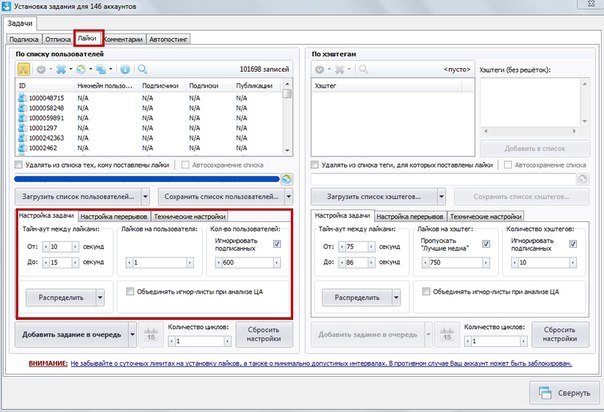Click the Лайков на хэштег field showing 750
The image size is (604, 412).
coord(456,263)
